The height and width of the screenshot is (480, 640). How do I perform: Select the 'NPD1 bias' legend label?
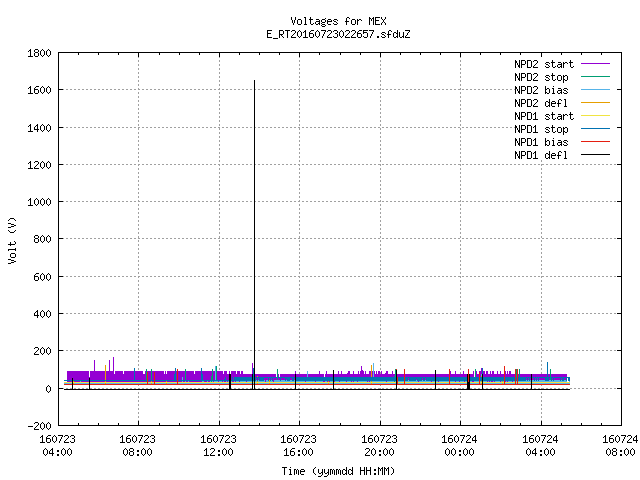click(541, 142)
